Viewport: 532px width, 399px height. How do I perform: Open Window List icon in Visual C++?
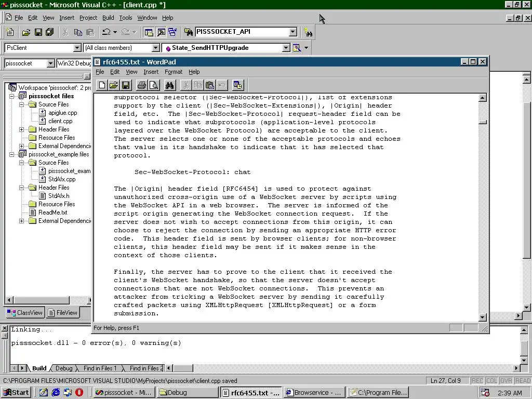(172, 32)
